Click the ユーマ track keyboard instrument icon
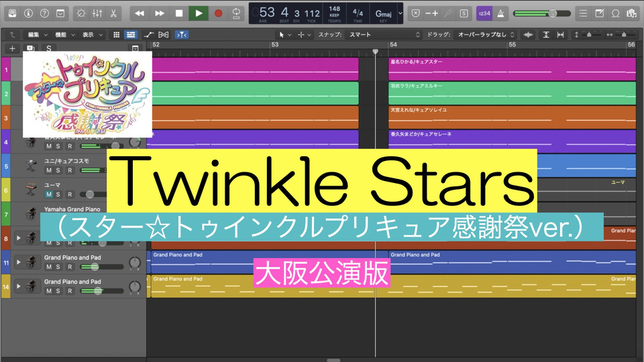 tap(31, 190)
